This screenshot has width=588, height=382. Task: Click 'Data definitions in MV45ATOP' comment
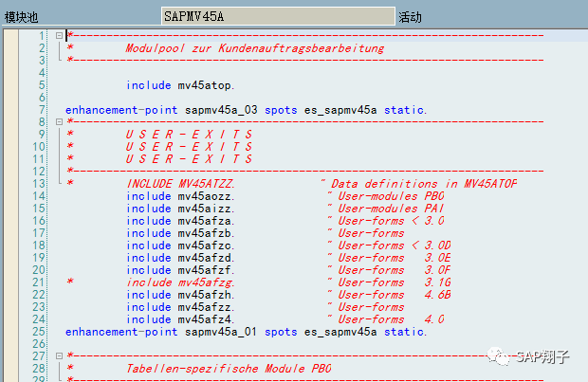(x=424, y=184)
